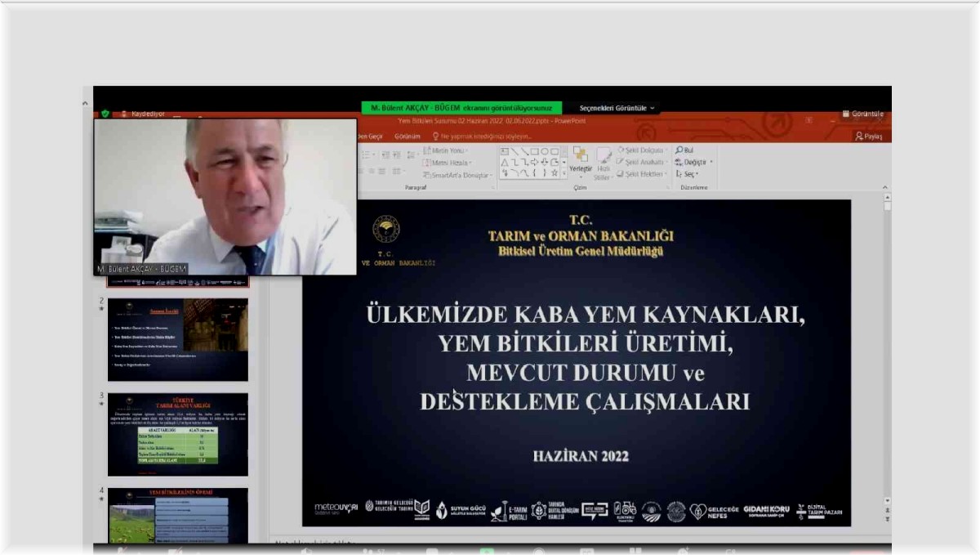Click the Paylaş (Share) button

(x=870, y=136)
